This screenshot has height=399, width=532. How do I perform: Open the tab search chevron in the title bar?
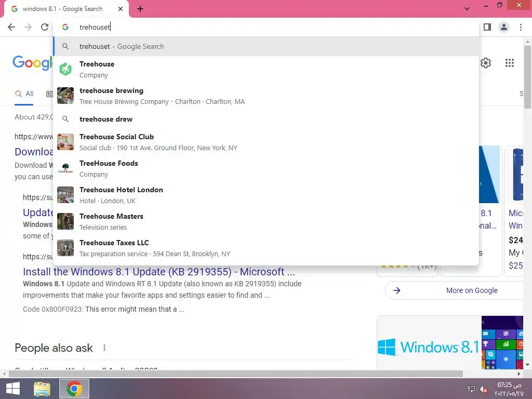click(467, 9)
